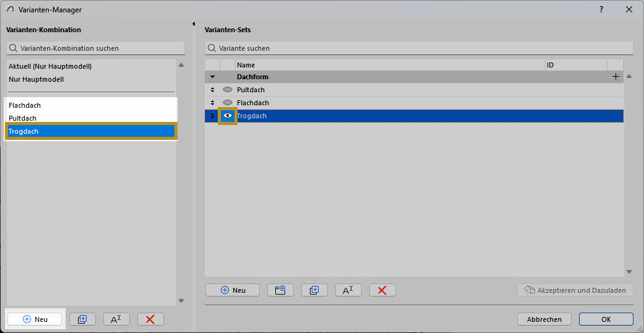Open help with the question mark icon
Image resolution: width=644 pixels, height=333 pixels.
pos(601,10)
